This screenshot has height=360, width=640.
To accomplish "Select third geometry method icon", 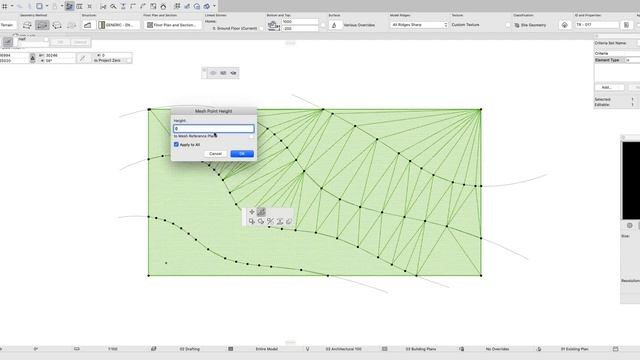I will tap(57, 25).
